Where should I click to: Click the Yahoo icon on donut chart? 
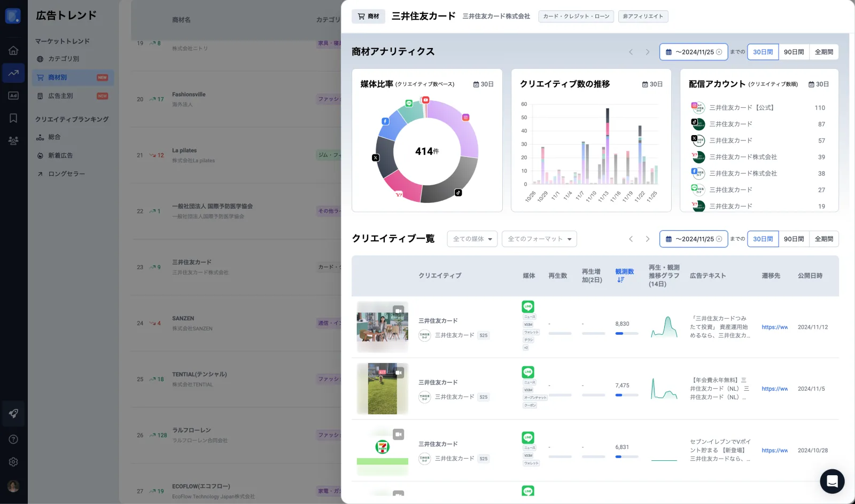click(x=399, y=195)
